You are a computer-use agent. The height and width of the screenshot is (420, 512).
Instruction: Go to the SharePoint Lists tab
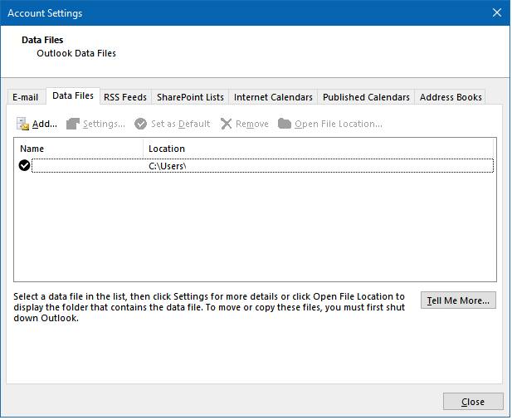tap(190, 97)
